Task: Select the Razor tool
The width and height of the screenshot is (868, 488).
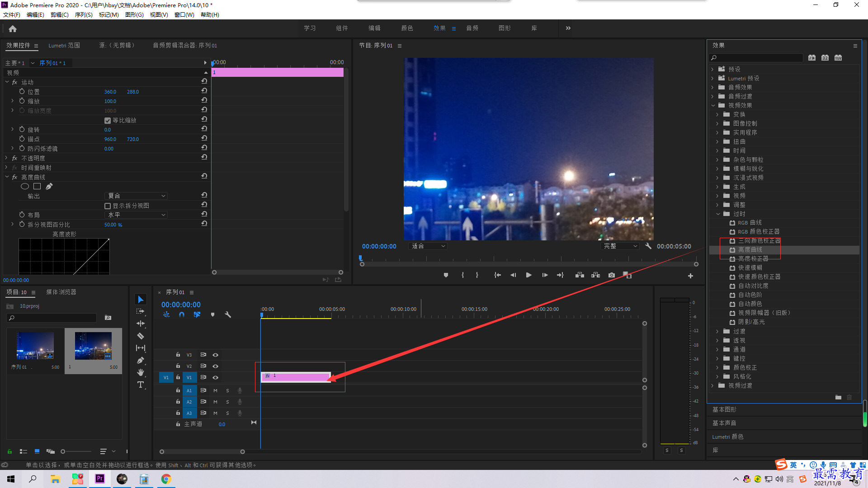Action: [141, 336]
